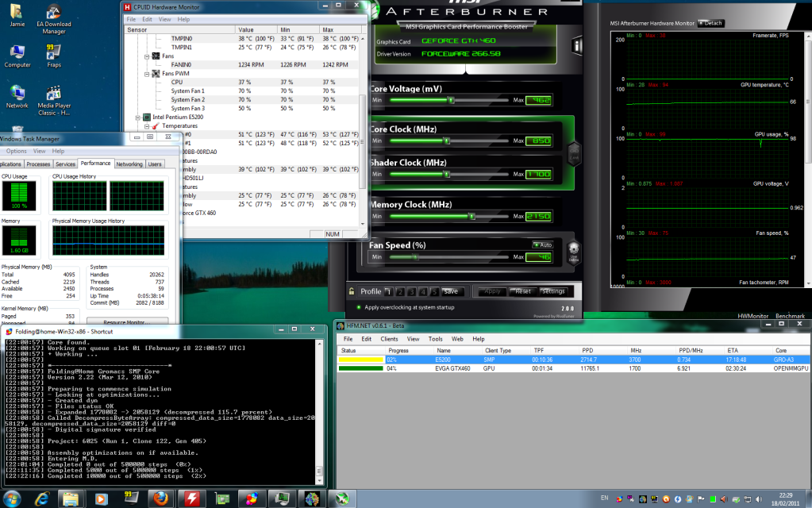Click the HFM.NET window title icon
The image size is (812, 508).
341,325
